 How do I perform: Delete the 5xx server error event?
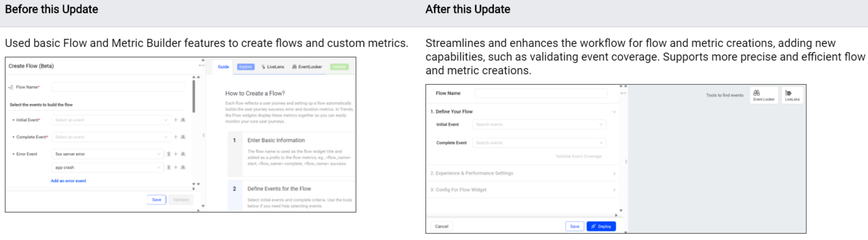click(168, 154)
